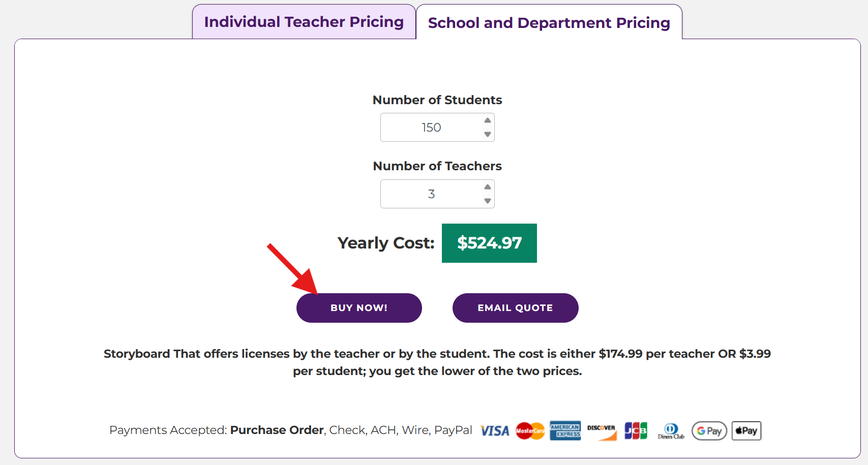This screenshot has width=868, height=465.
Task: Click the green $524.97 yearly cost box
Action: pyautogui.click(x=489, y=243)
